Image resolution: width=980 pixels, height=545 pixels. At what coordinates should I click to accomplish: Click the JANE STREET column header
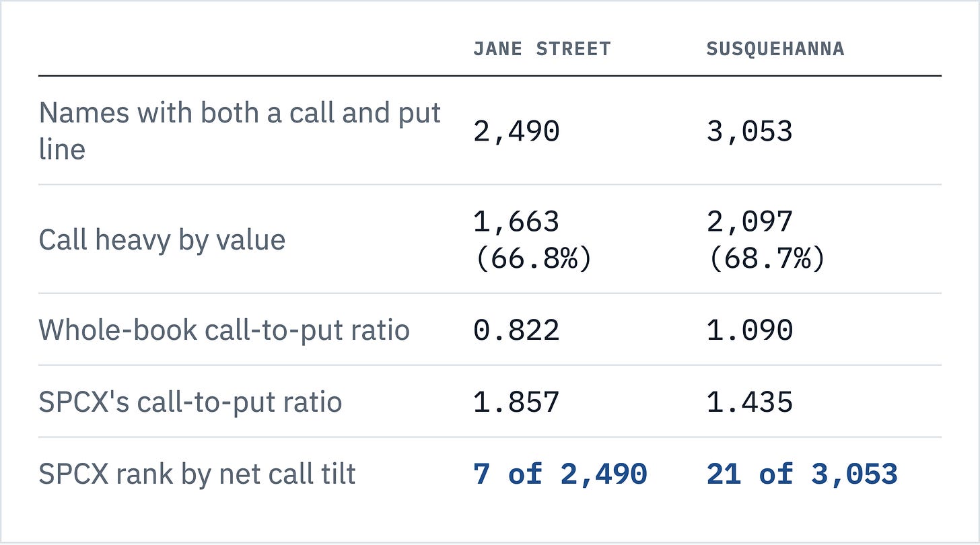coord(542,49)
